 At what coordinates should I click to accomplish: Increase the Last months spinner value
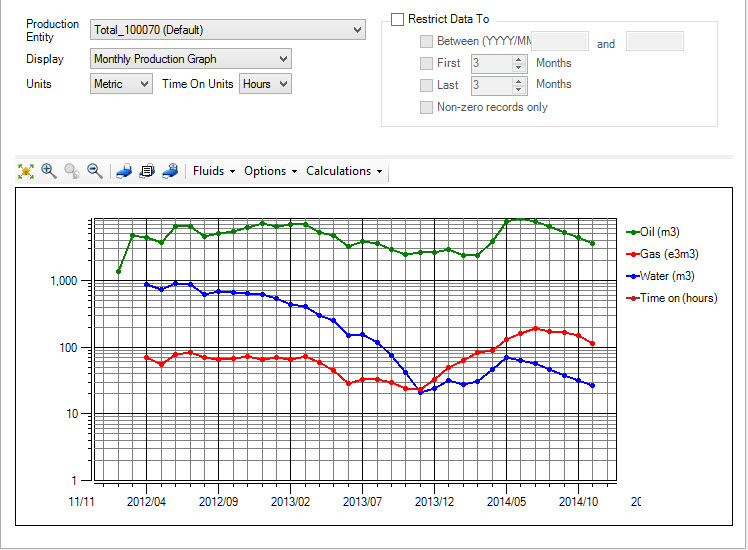tap(518, 80)
